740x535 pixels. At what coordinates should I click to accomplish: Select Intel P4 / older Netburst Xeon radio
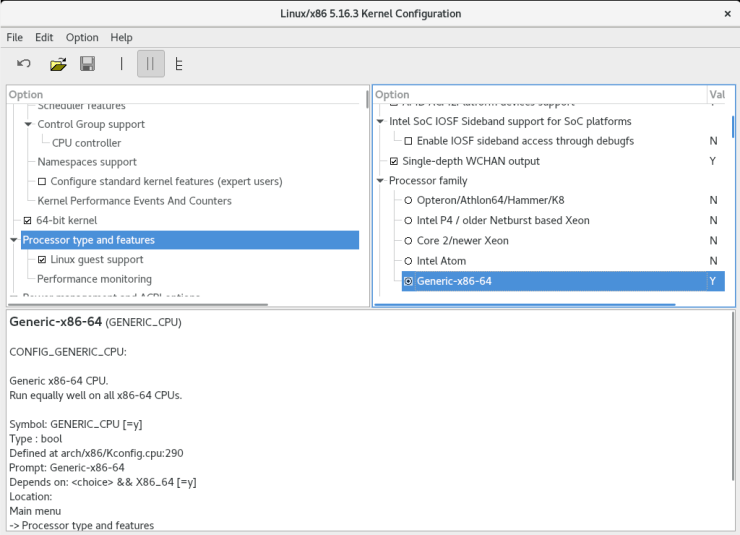point(408,220)
